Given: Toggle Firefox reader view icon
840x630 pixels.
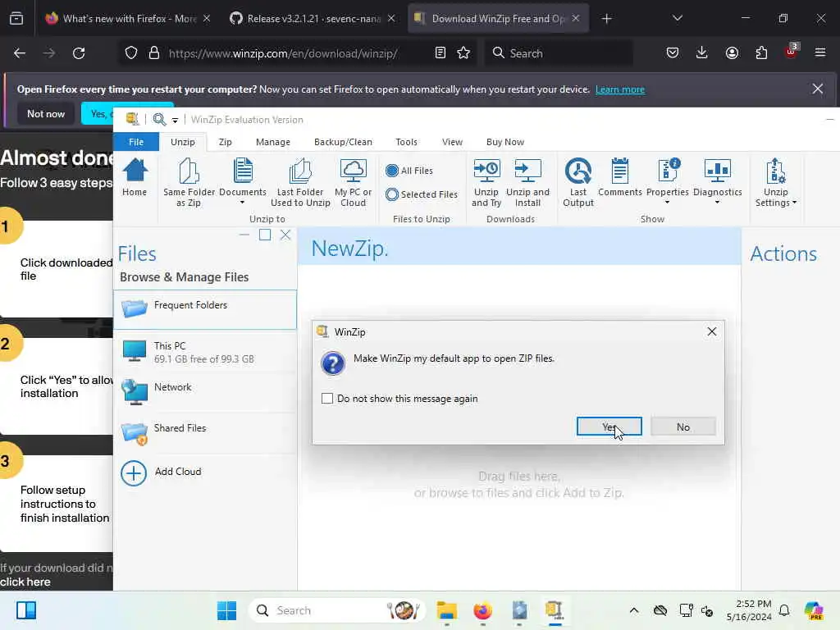Looking at the screenshot, I should point(440,53).
